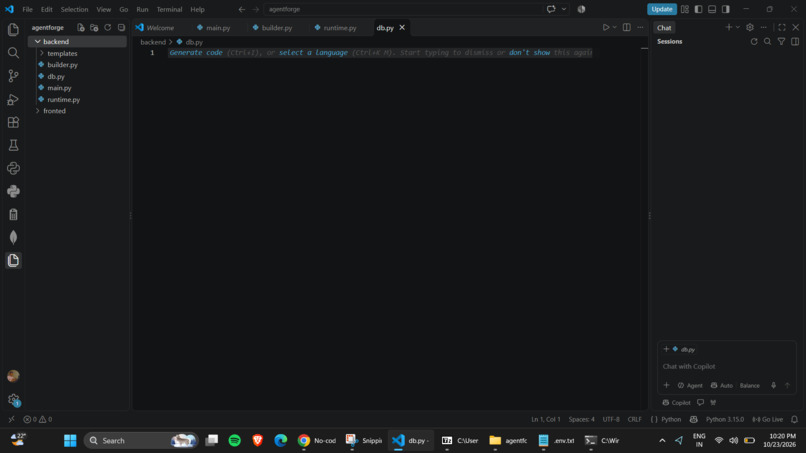
Task: Switch to the runtime.py tab
Action: coord(336,28)
